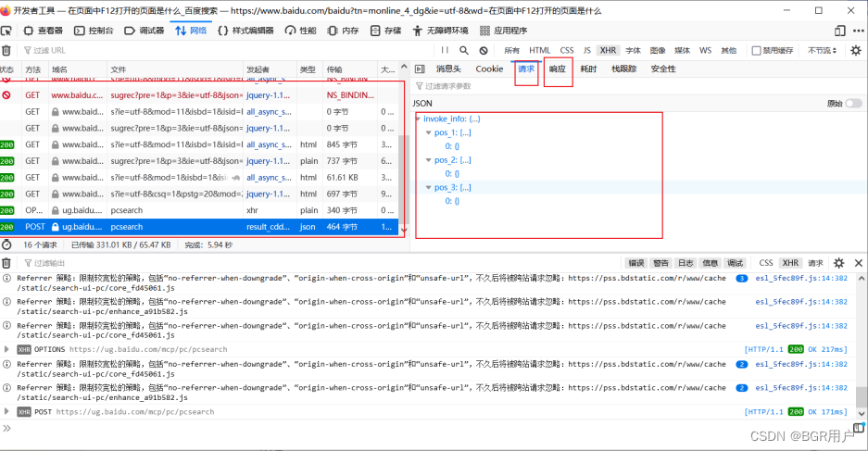
Task: Clear the console output
Action: (6, 263)
